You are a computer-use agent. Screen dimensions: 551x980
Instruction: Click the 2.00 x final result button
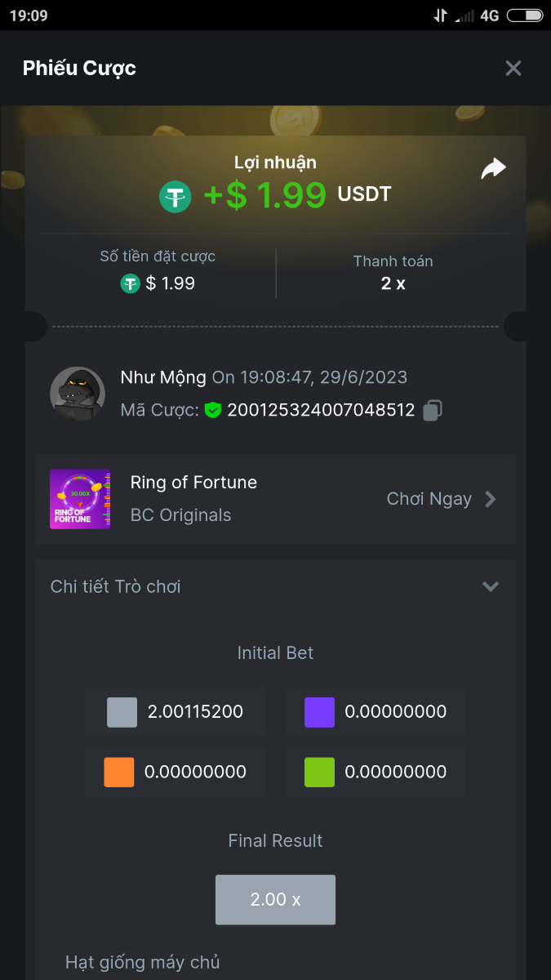click(275, 900)
